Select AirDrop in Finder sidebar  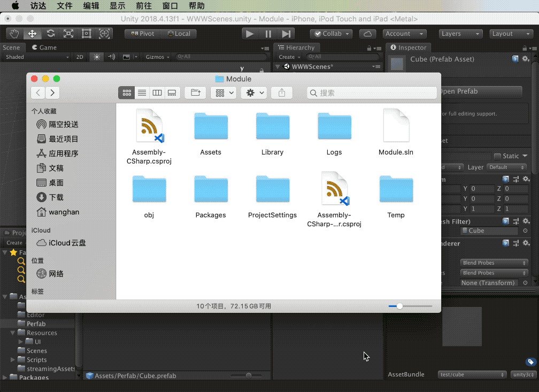point(58,125)
